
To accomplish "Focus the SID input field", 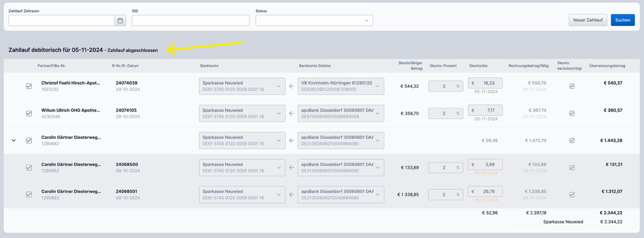I will click(191, 20).
